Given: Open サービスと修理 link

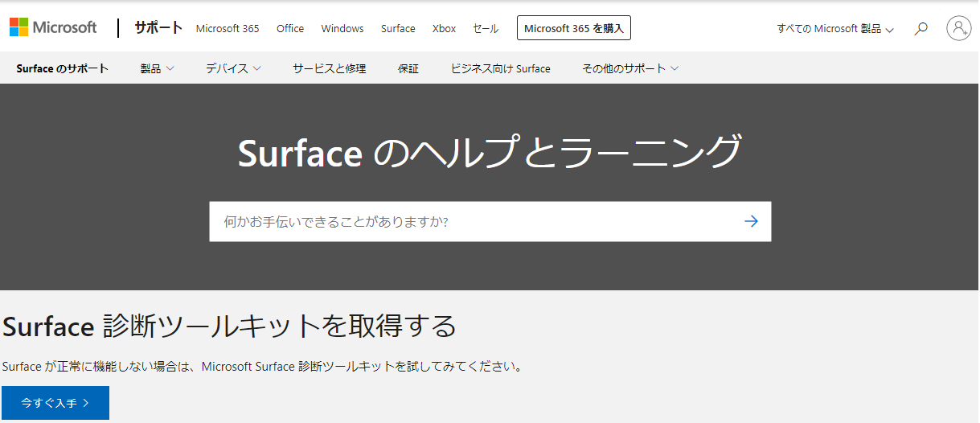Looking at the screenshot, I should click(x=329, y=68).
